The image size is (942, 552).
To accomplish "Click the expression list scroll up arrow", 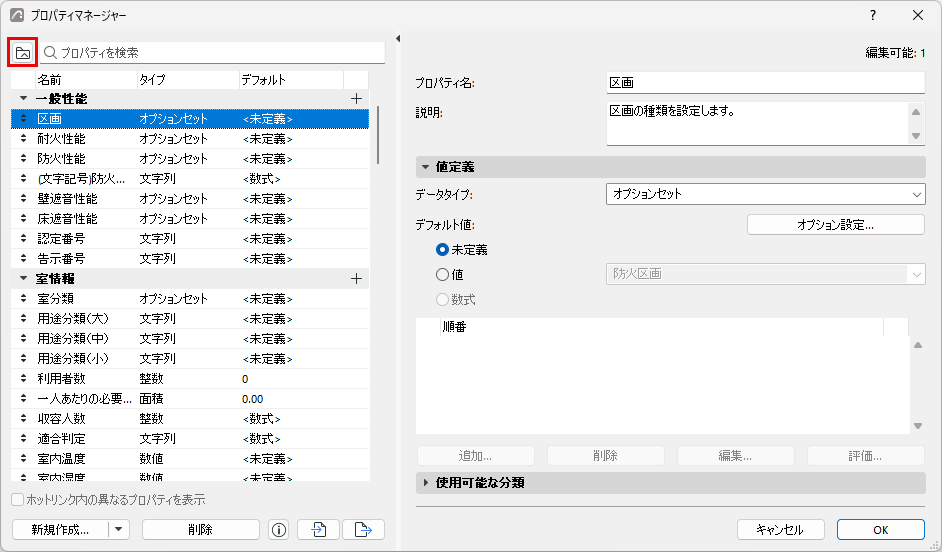I will 918,345.
